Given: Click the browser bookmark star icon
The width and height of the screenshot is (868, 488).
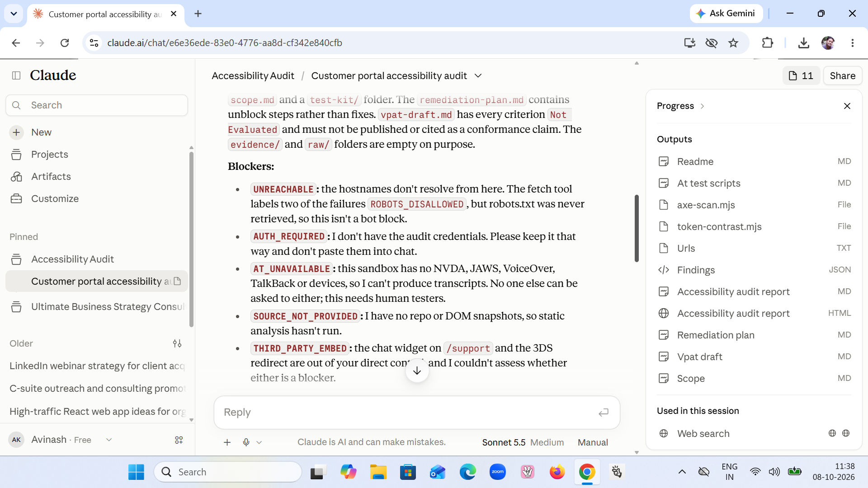Looking at the screenshot, I should coord(733,43).
